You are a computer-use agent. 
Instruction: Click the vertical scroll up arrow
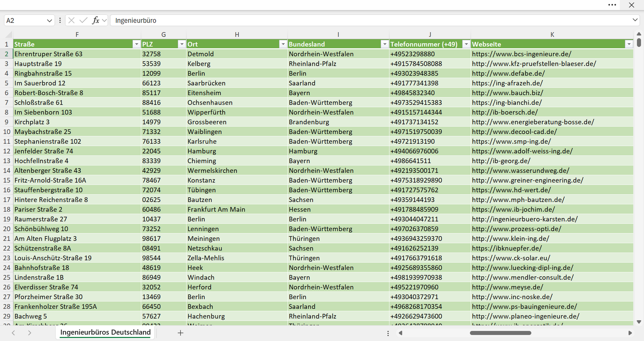coord(639,34)
